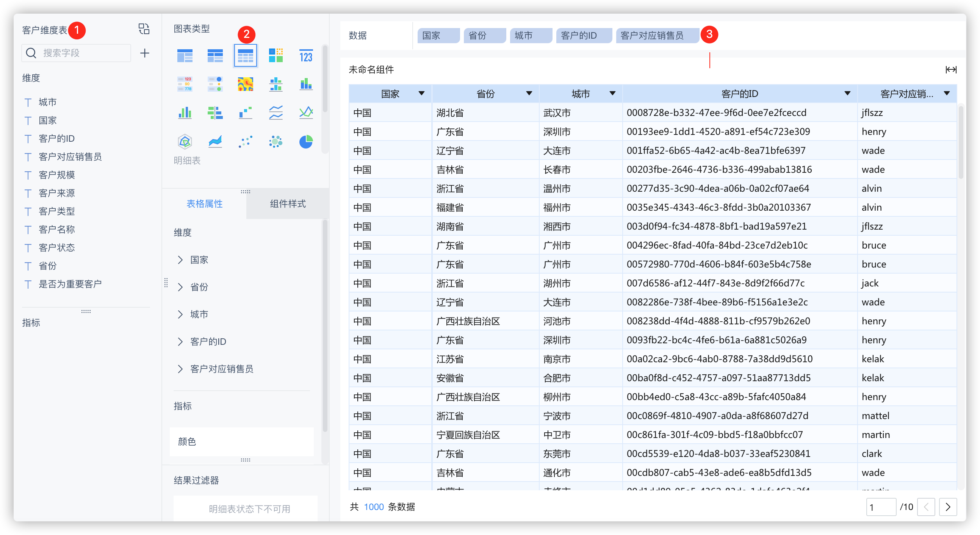Viewport: 980px width, 535px height.
Task: Pick the KPI number card icon
Action: point(305,56)
